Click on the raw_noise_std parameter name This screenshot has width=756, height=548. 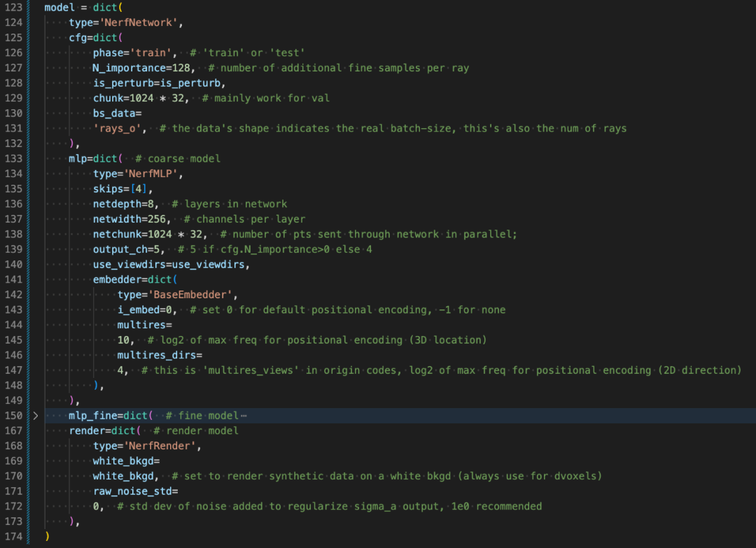tap(134, 491)
